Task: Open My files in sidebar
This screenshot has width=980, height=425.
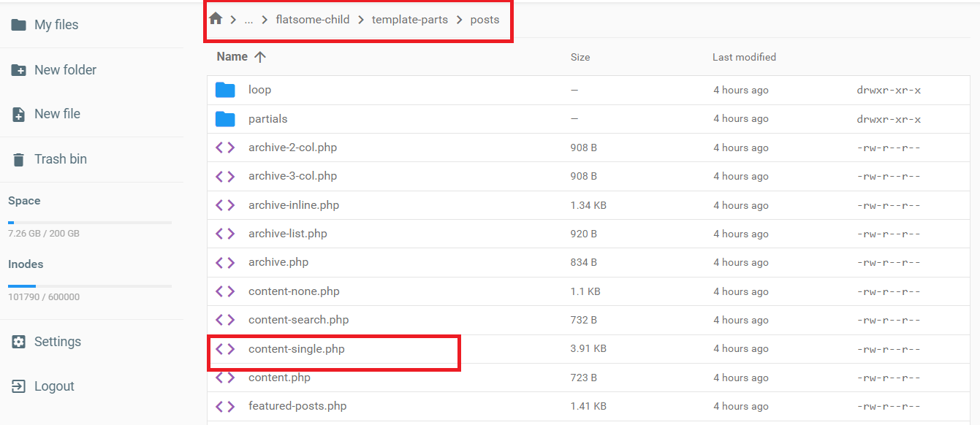Action: pos(56,25)
